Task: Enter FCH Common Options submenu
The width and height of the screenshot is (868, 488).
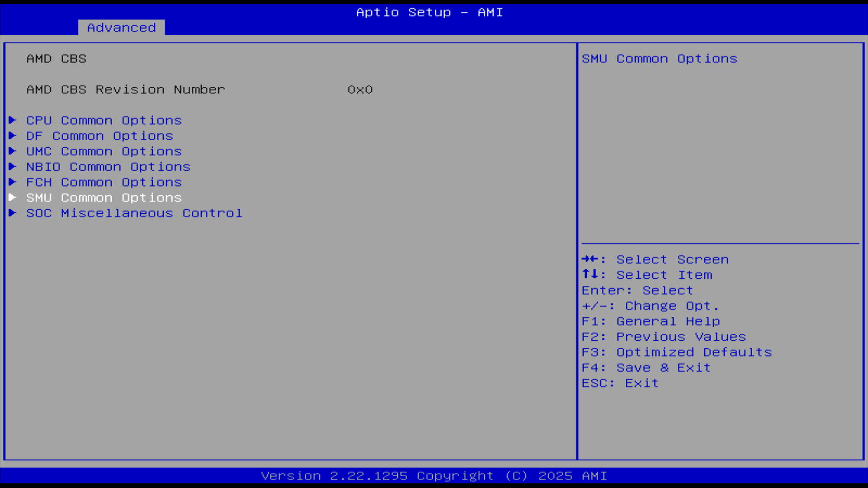Action: [x=104, y=182]
